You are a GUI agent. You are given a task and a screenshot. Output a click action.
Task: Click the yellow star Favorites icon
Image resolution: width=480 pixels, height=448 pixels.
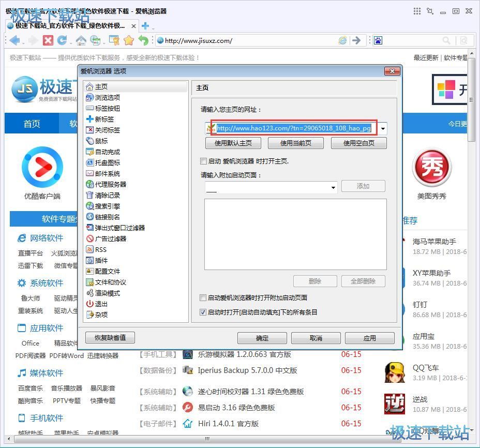[x=129, y=40]
